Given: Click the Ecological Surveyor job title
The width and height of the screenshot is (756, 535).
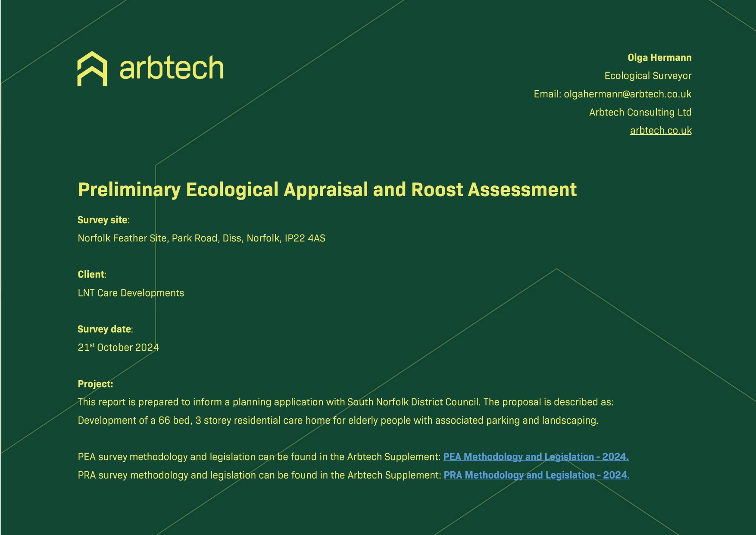Looking at the screenshot, I should pos(647,76).
